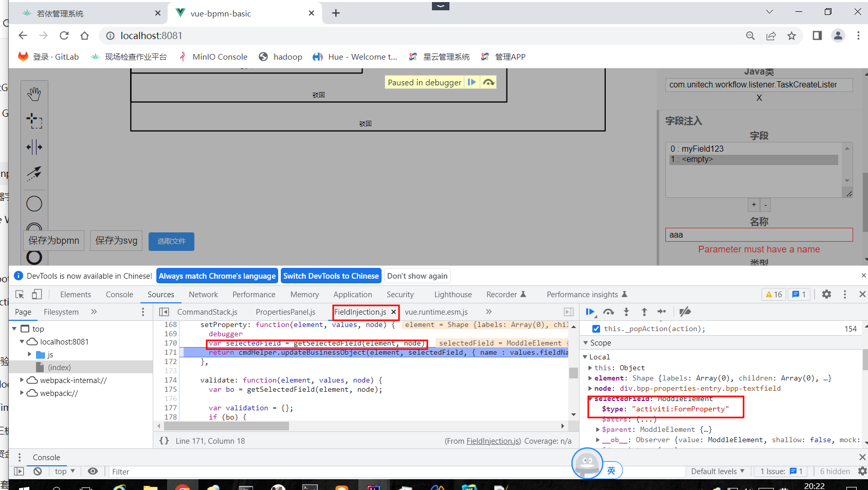Step out of current function

(644, 312)
